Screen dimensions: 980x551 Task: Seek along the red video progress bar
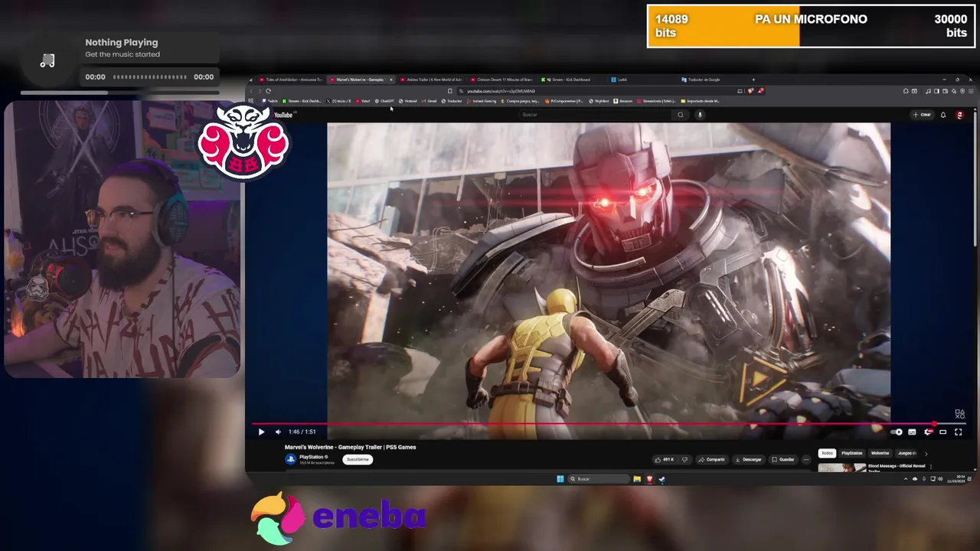click(x=609, y=424)
